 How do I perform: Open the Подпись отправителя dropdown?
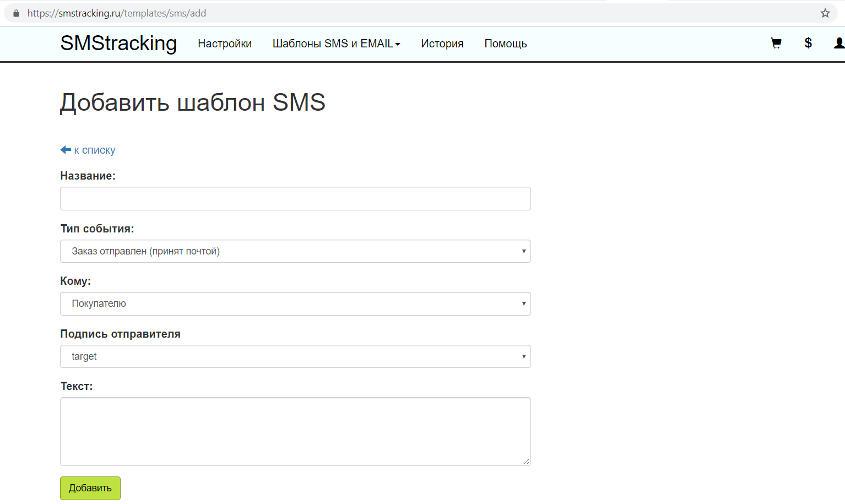coord(295,356)
